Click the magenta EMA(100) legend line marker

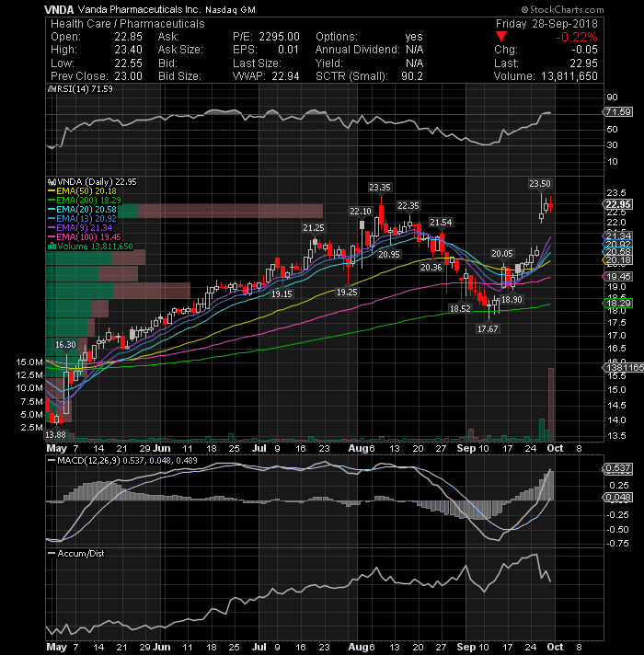tap(52, 237)
